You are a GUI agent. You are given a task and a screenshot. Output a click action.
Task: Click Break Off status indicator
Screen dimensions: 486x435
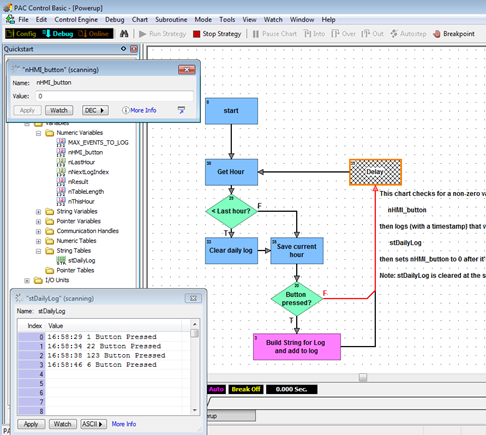pyautogui.click(x=246, y=389)
